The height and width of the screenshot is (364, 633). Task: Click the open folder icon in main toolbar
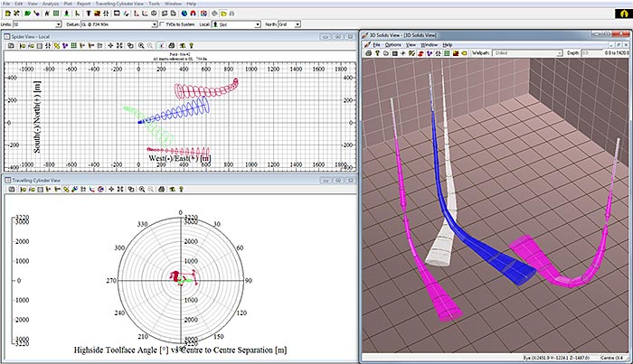(224, 14)
